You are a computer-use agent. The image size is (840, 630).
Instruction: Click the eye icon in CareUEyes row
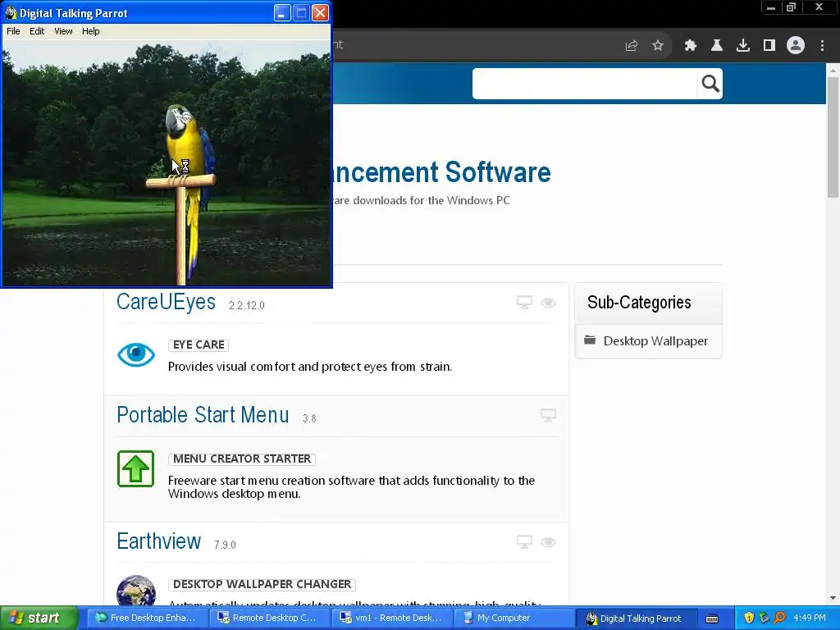click(x=548, y=303)
